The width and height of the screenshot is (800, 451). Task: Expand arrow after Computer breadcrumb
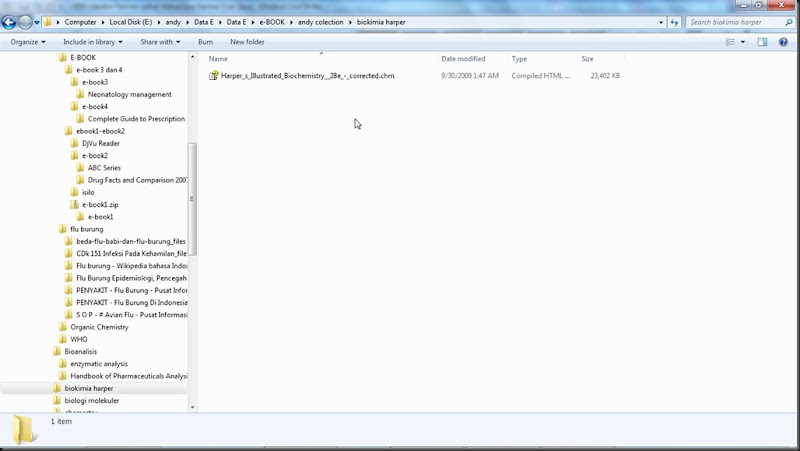click(x=103, y=22)
